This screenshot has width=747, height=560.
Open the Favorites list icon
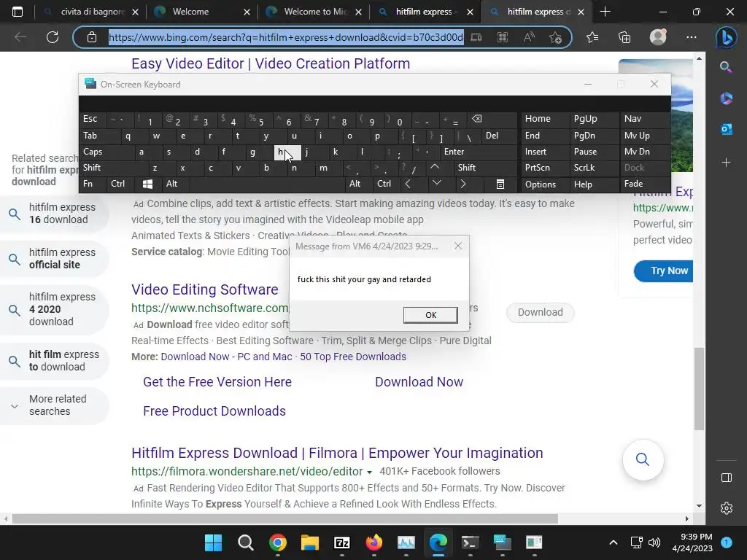click(592, 37)
